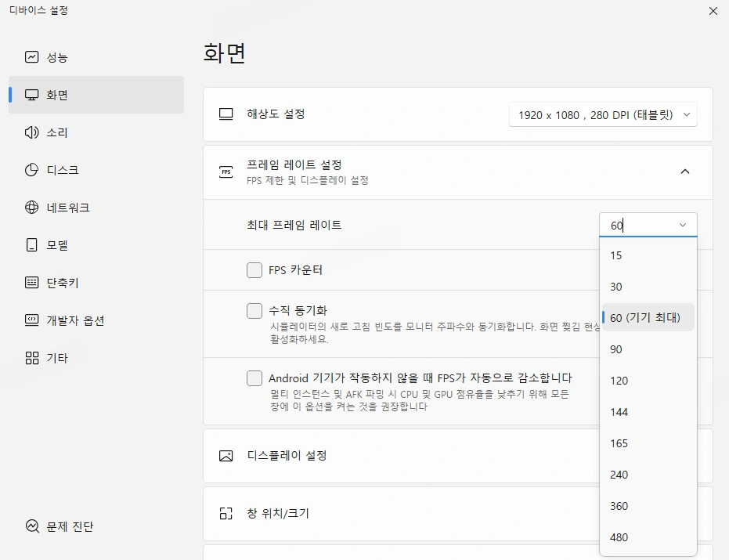Click the 프레임 레이트 설정 heading
Viewport: 729px width, 560px height.
pyautogui.click(x=294, y=164)
